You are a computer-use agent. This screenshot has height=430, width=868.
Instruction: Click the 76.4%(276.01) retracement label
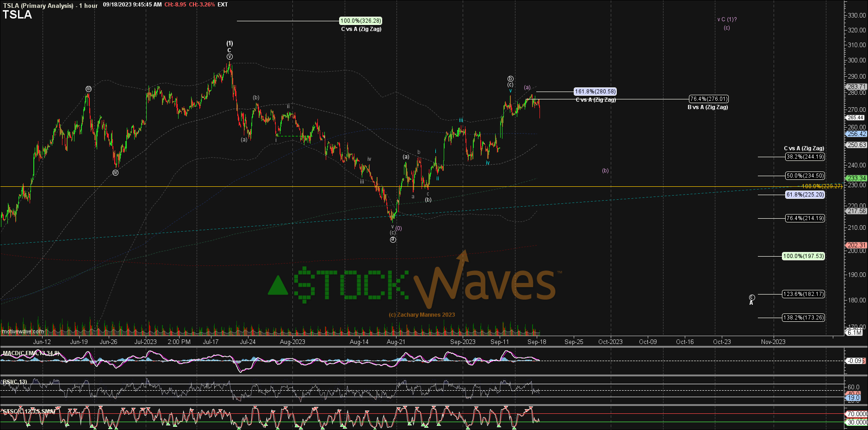pyautogui.click(x=708, y=99)
